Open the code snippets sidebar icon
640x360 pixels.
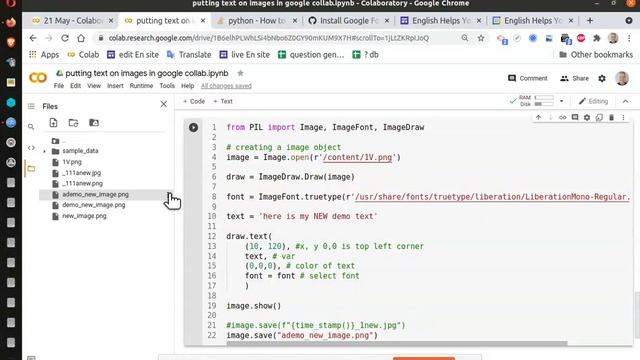tap(31, 148)
